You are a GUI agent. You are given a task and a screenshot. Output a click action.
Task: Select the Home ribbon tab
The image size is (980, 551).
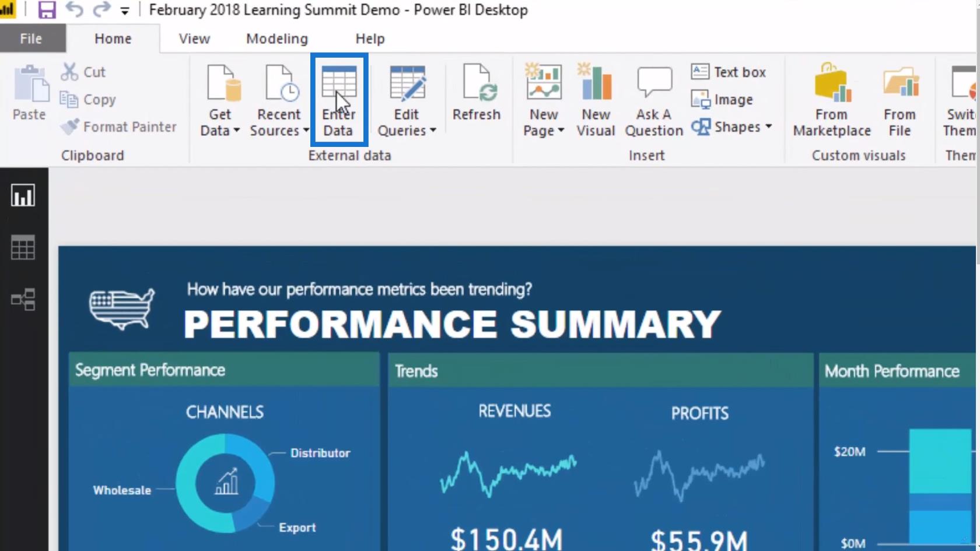(x=113, y=38)
